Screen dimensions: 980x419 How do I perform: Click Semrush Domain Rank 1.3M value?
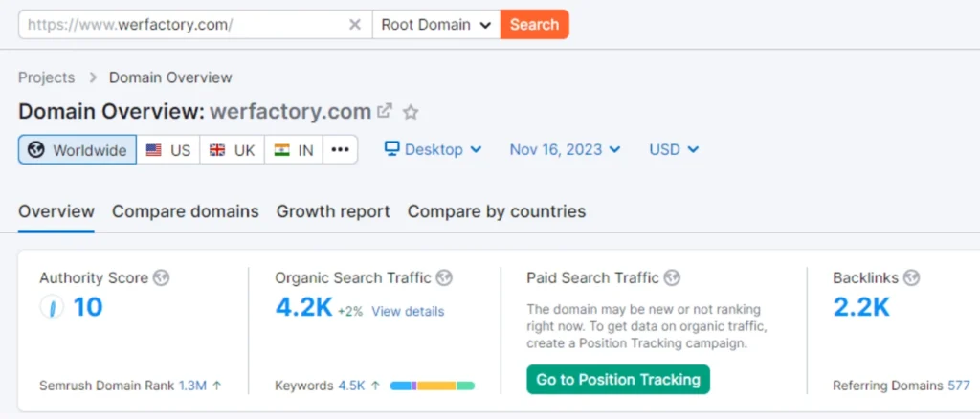[x=192, y=386]
